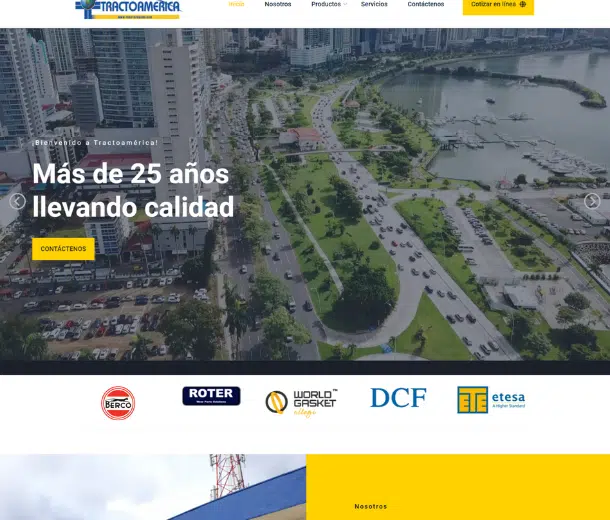This screenshot has width=610, height=520.
Task: Show previous slide with left arrow
Action: [x=18, y=201]
